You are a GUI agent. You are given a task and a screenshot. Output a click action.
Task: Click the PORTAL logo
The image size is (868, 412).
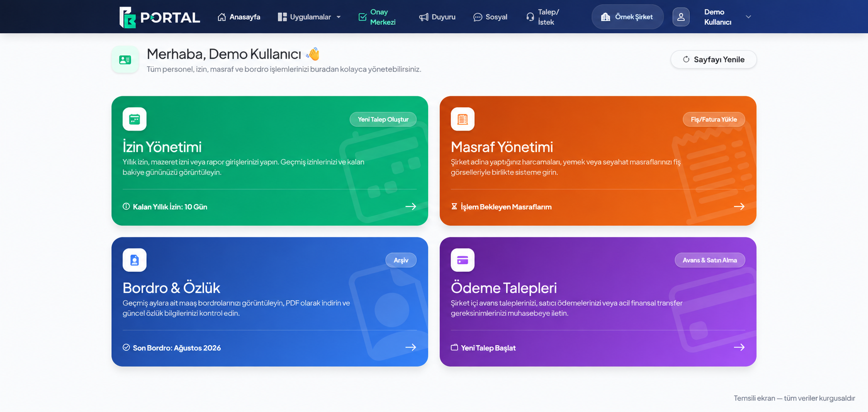point(160,17)
